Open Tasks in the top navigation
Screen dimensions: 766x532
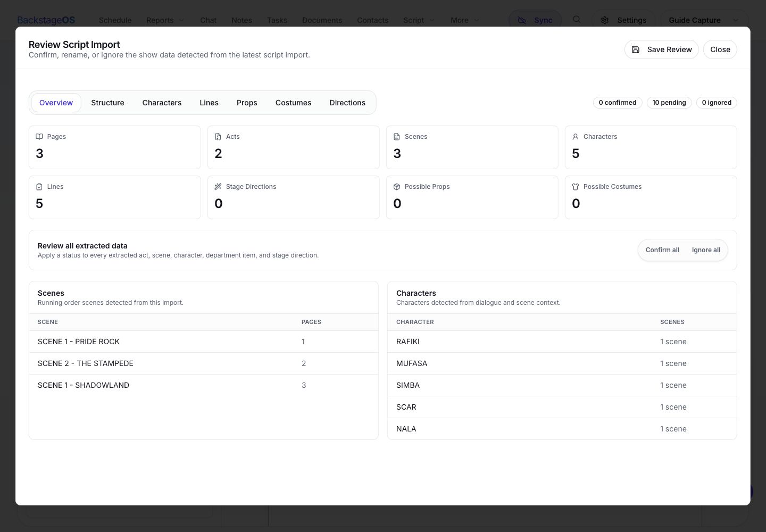pos(277,20)
